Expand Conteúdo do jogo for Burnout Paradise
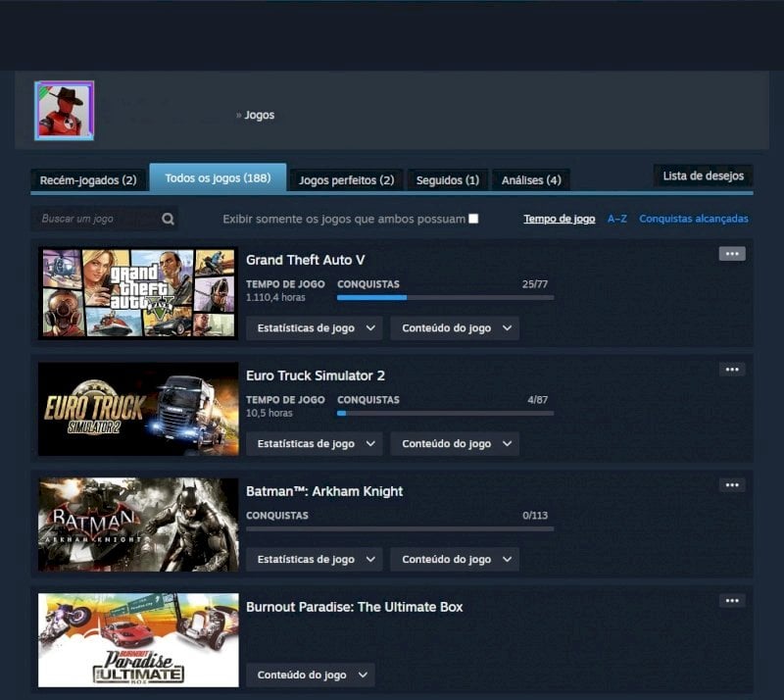Screen dimensions: 784x700 (310, 675)
